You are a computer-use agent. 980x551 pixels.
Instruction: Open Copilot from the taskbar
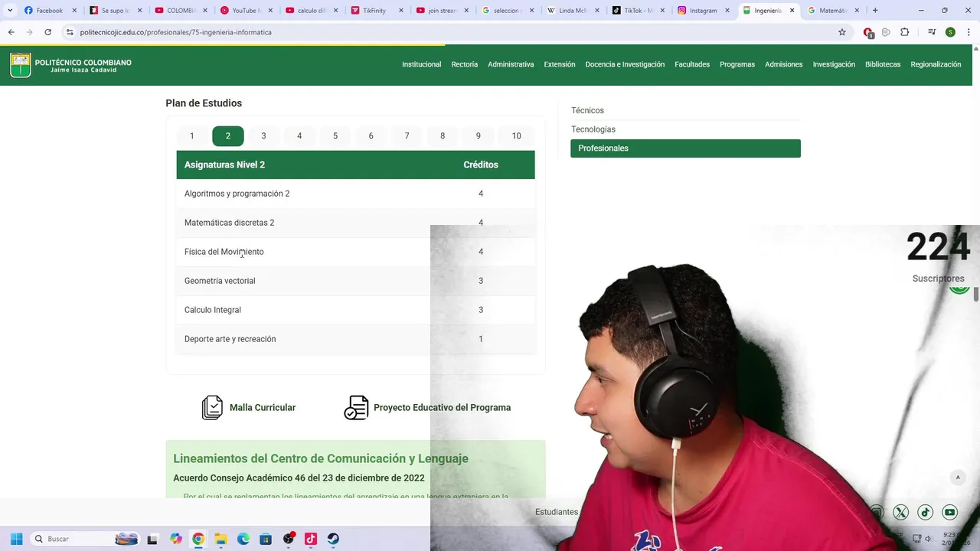[x=176, y=539]
